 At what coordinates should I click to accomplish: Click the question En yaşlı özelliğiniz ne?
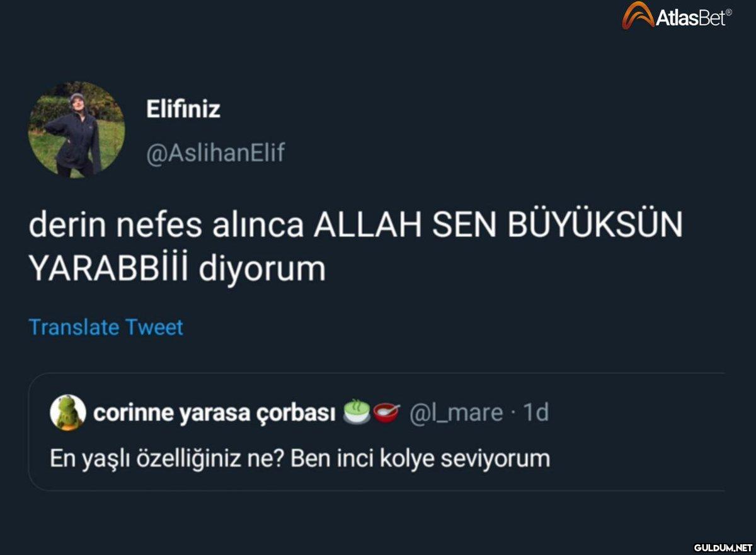(x=169, y=458)
